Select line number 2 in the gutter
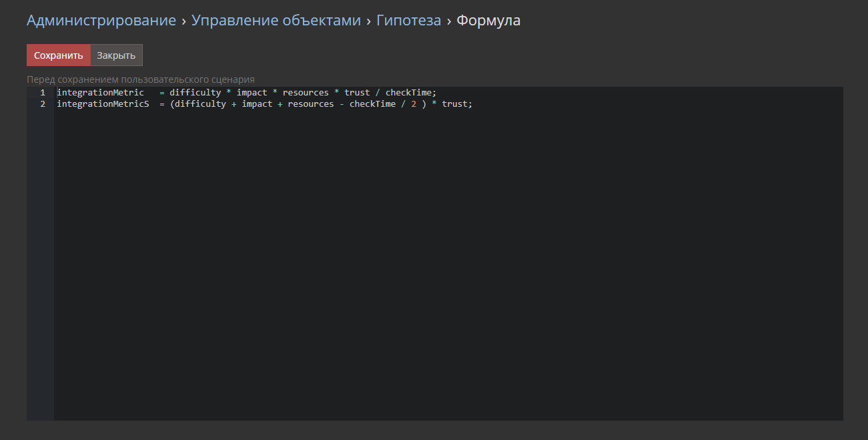This screenshot has width=868, height=440. [43, 104]
